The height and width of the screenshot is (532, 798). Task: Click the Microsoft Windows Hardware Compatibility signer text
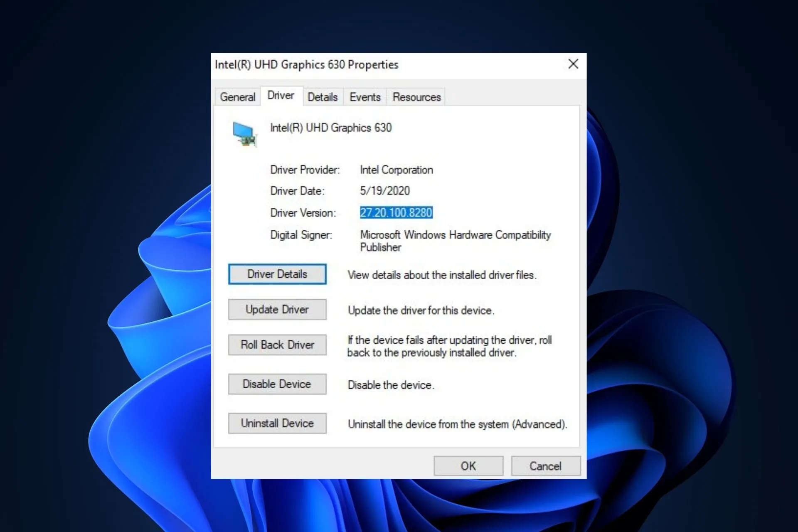point(455,241)
